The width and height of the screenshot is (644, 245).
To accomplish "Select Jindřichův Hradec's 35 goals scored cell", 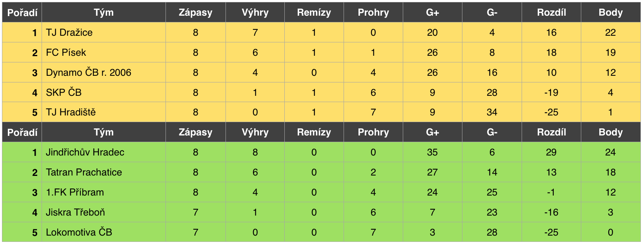I will pyautogui.click(x=432, y=152).
